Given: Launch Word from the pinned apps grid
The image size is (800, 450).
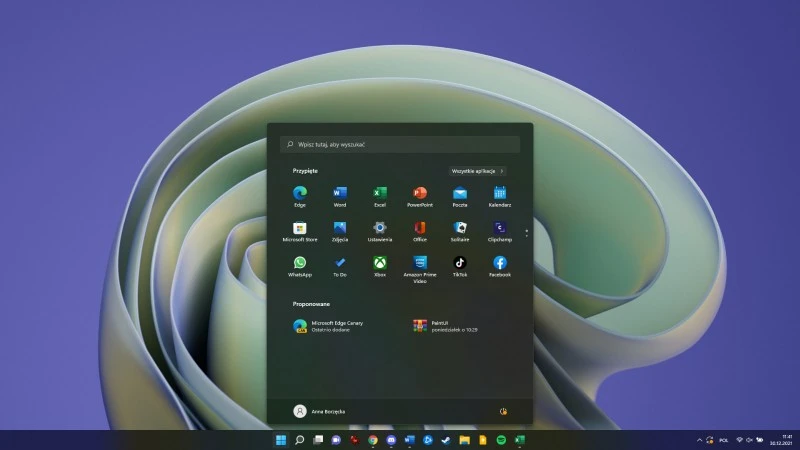Looking at the screenshot, I should coord(340,196).
